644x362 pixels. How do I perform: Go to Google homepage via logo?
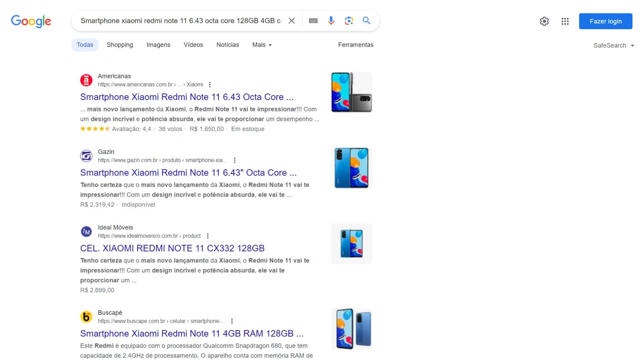coord(31,21)
